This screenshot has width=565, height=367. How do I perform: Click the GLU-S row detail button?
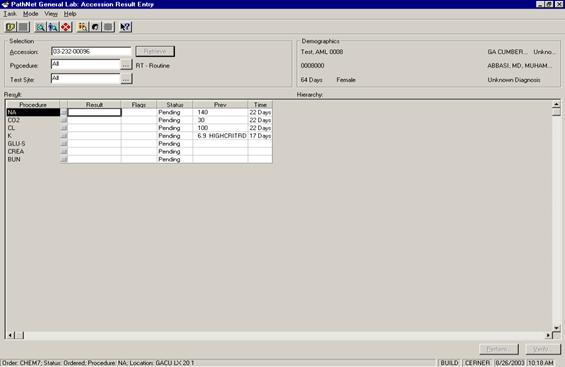point(63,144)
